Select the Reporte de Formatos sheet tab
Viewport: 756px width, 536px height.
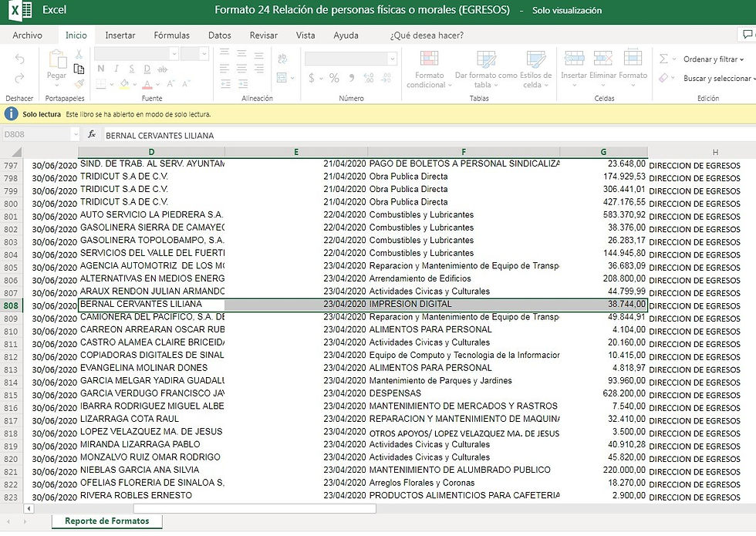[107, 521]
